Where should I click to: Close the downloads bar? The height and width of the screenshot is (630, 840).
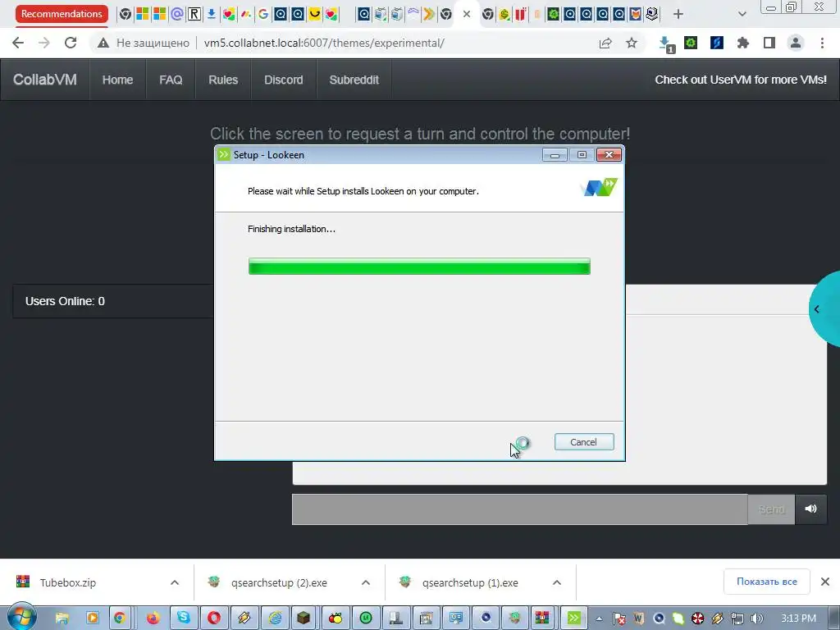pos(825,582)
